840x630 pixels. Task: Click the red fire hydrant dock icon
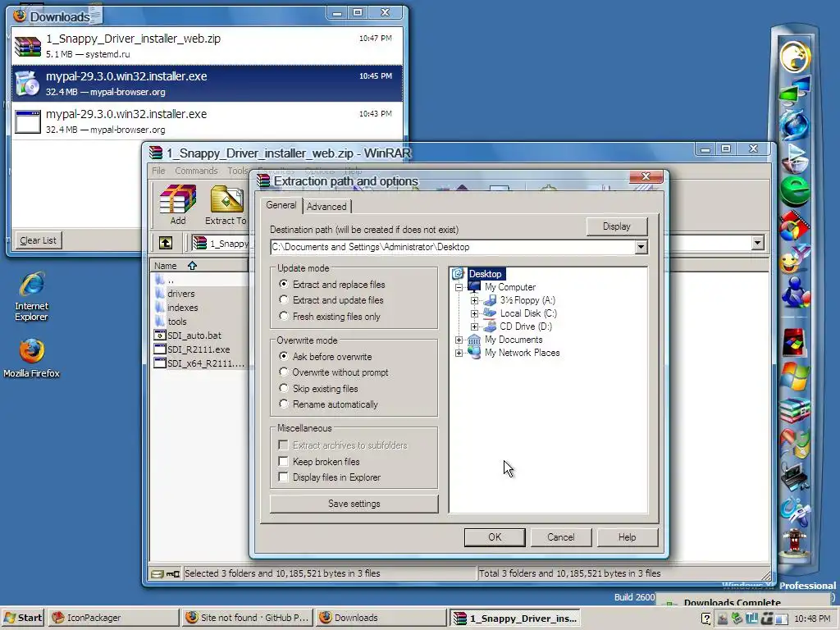795,543
